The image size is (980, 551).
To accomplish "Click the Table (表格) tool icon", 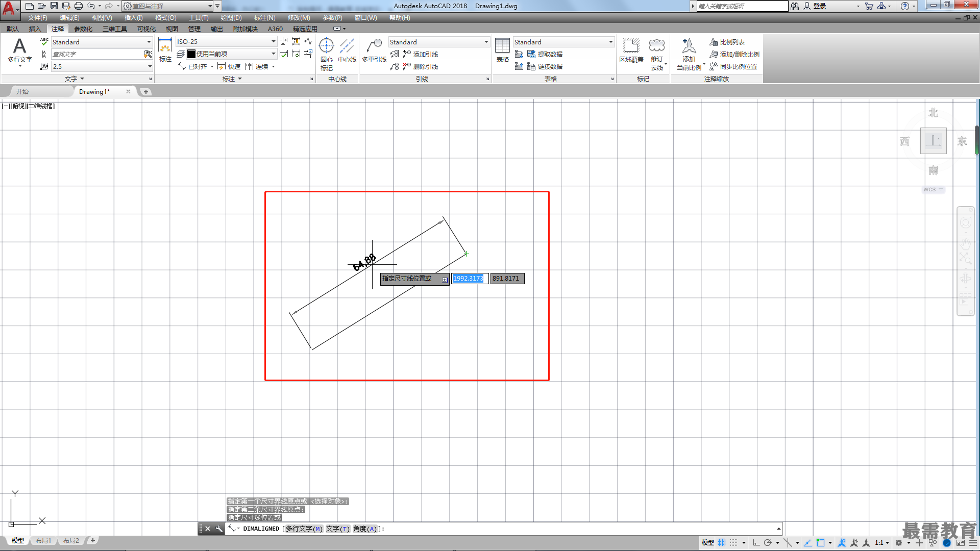I will (x=503, y=51).
